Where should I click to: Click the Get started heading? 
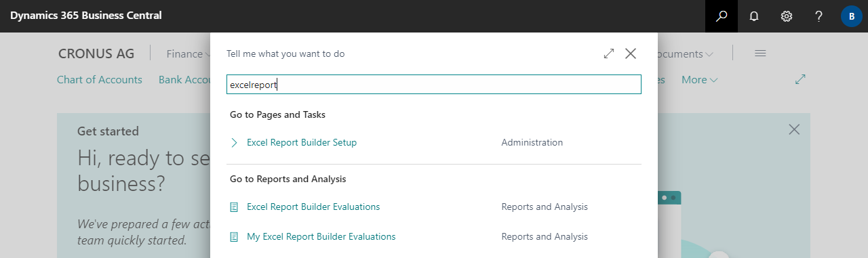click(108, 131)
